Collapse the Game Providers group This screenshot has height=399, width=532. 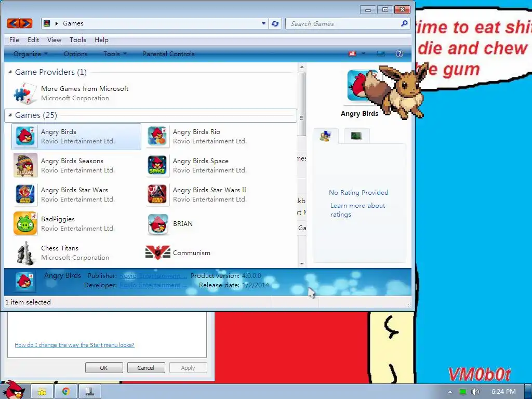[10, 72]
